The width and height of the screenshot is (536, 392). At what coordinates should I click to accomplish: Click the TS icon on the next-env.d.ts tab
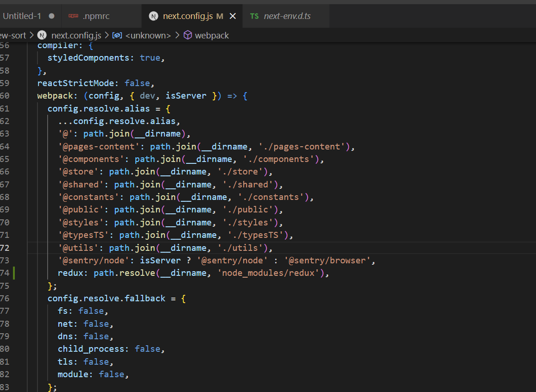coord(254,15)
